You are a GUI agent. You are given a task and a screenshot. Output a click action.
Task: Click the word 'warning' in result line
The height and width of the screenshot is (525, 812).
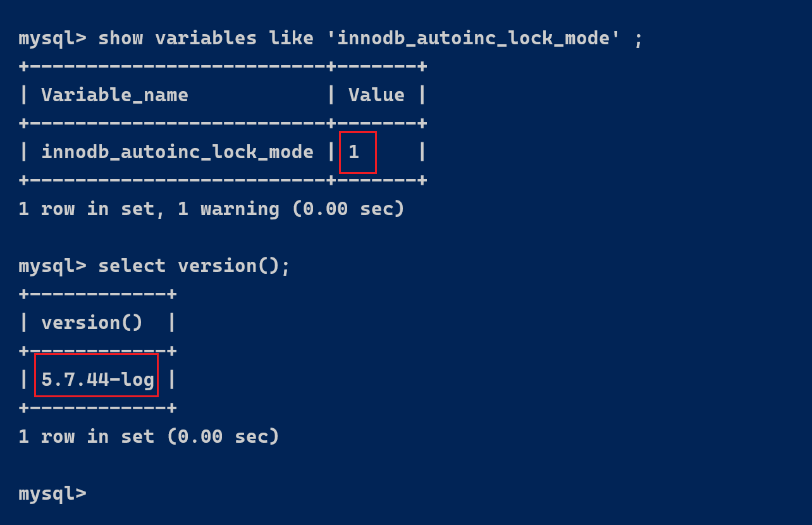(x=240, y=209)
